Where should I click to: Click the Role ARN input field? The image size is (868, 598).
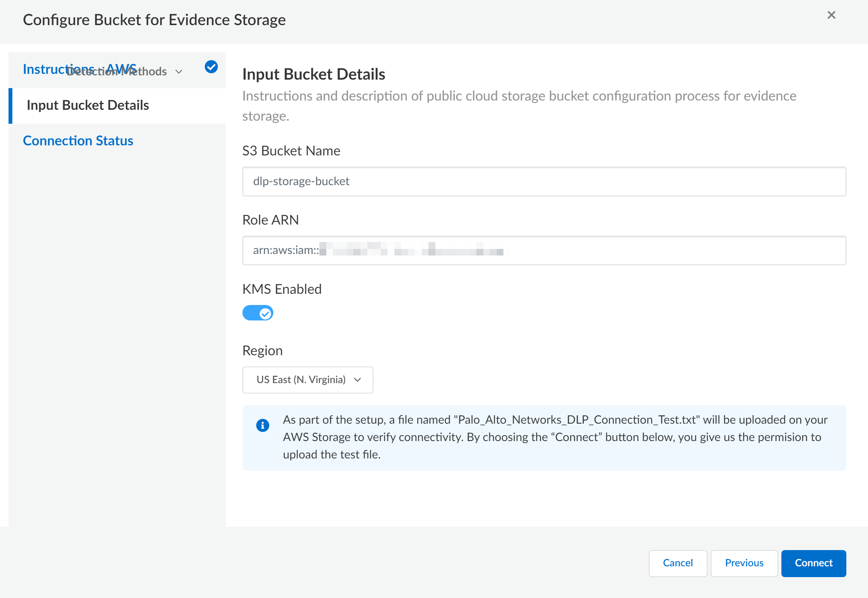click(x=544, y=250)
